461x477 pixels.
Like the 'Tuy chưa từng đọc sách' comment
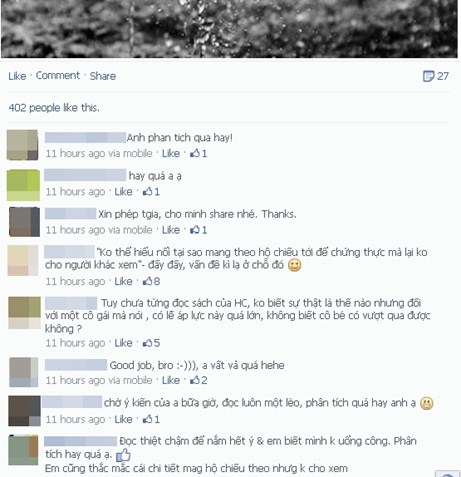pyautogui.click(x=123, y=343)
